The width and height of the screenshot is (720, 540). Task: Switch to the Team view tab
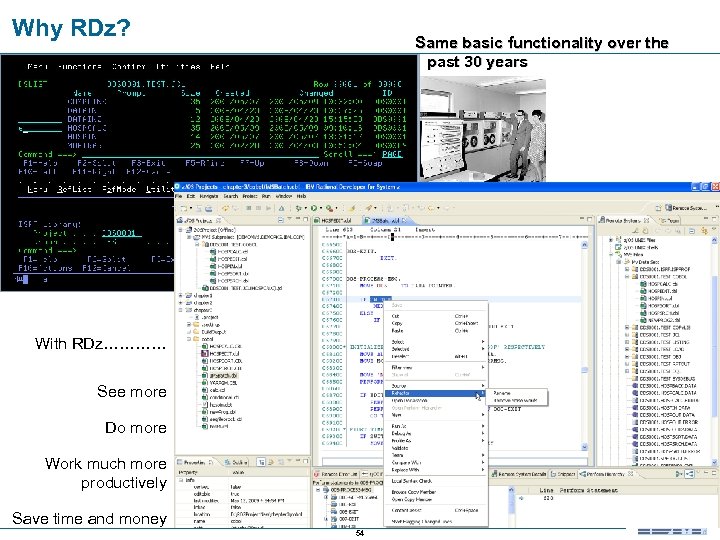coord(670,220)
